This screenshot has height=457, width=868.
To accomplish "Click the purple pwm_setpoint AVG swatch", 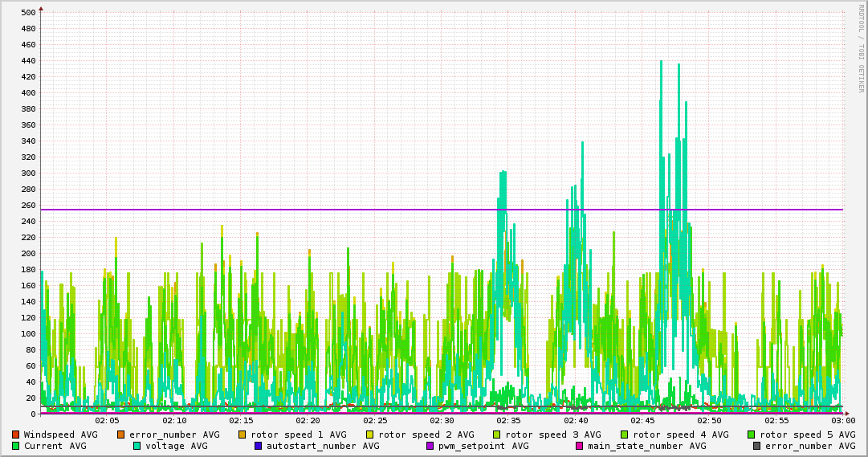I will (x=430, y=446).
